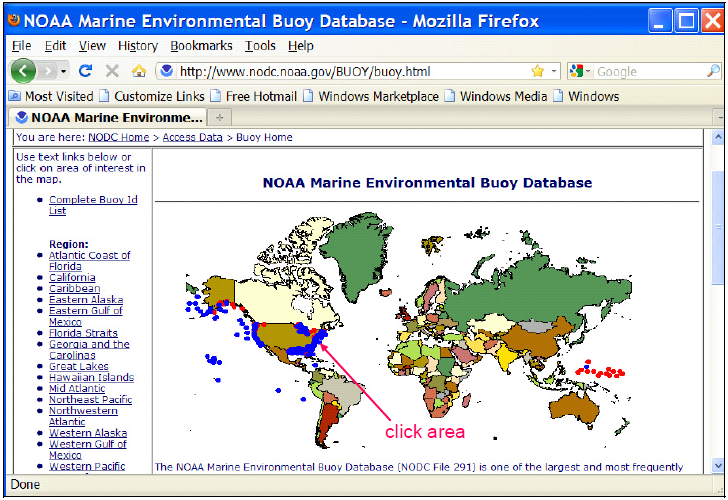Select the NOAA Marine Environme... tab
This screenshot has width=728, height=500.
coord(108,117)
